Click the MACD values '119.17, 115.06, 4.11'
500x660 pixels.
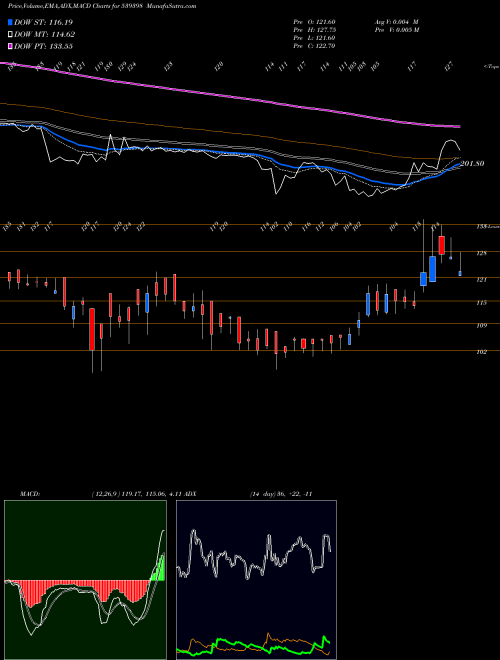[x=150, y=494]
